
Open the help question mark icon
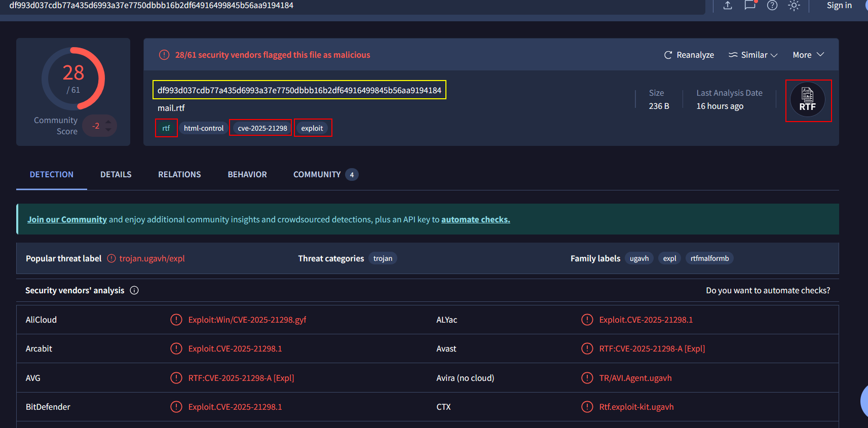772,6
